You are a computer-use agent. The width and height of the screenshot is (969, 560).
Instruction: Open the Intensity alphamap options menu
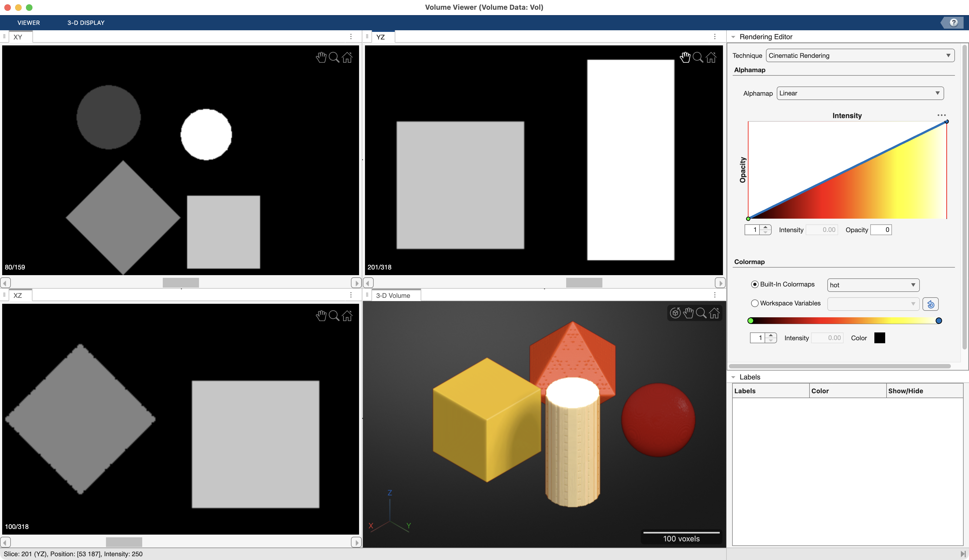click(942, 115)
